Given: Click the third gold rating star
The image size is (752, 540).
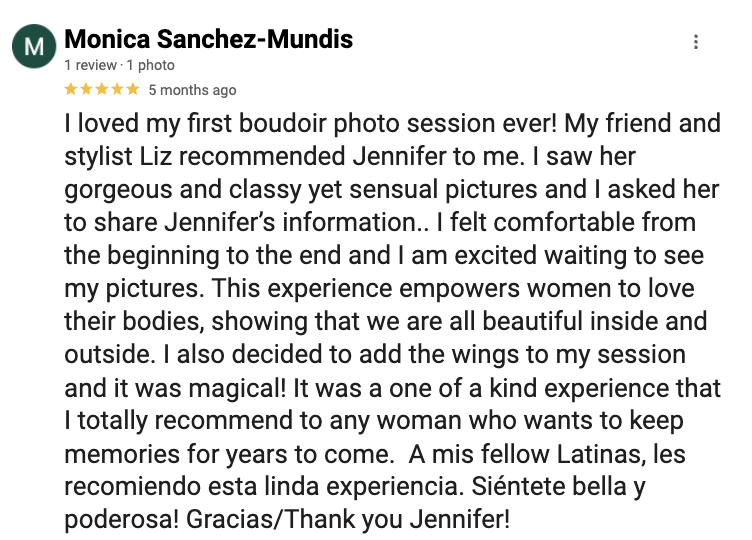Looking at the screenshot, I should (x=102, y=89).
